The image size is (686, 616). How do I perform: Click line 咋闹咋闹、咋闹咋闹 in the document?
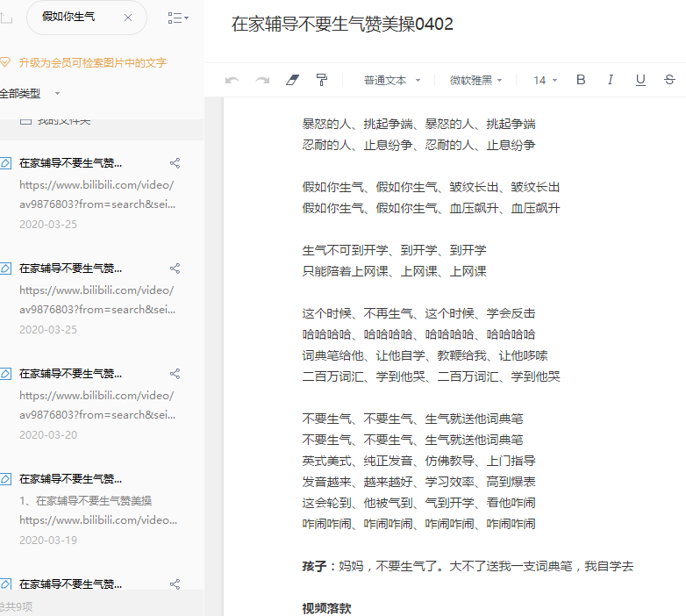tap(418, 524)
